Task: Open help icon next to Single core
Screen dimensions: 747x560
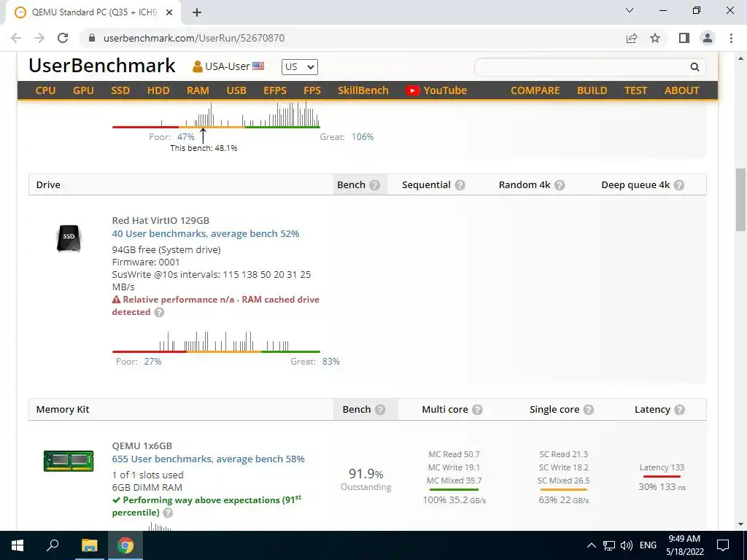Action: point(589,410)
